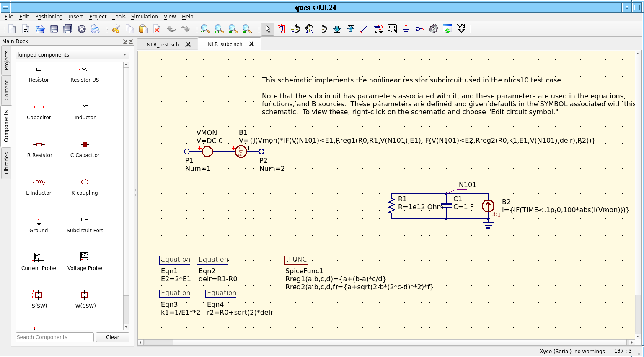Open the Libraries sidebar panel

(x=6, y=161)
